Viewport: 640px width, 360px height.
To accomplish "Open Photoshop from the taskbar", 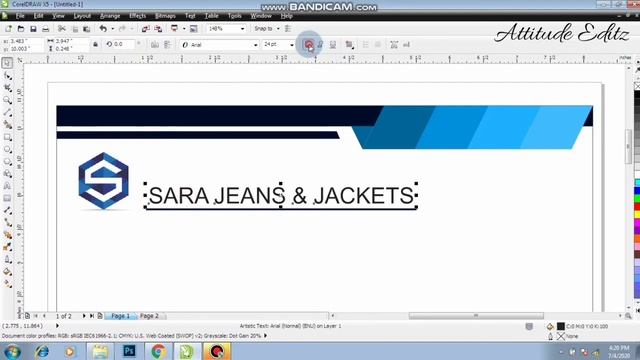I will pyautogui.click(x=129, y=351).
